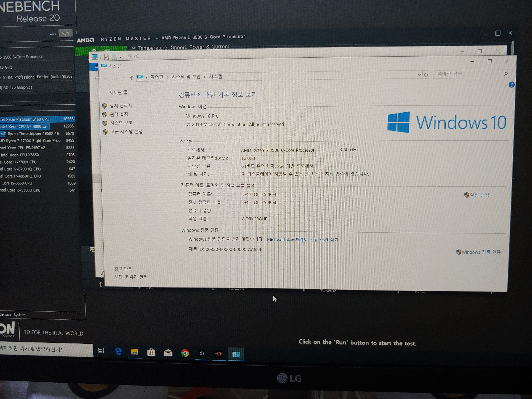The width and height of the screenshot is (532, 399).
Task: Select 시스템 및 보안 breadcrumb in address bar
Action: 186,77
